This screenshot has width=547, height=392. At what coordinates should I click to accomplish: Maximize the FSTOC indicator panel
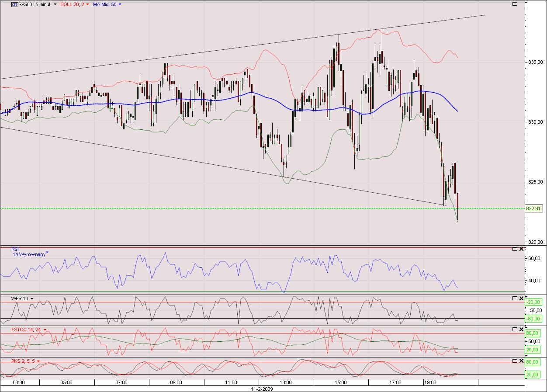click(x=515, y=330)
